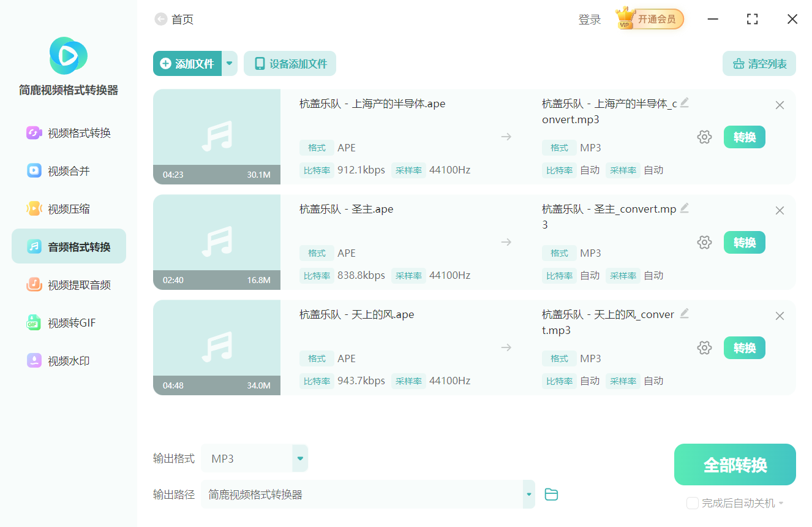Open the 视频压缩 tool
This screenshot has width=812, height=527.
click(68, 208)
